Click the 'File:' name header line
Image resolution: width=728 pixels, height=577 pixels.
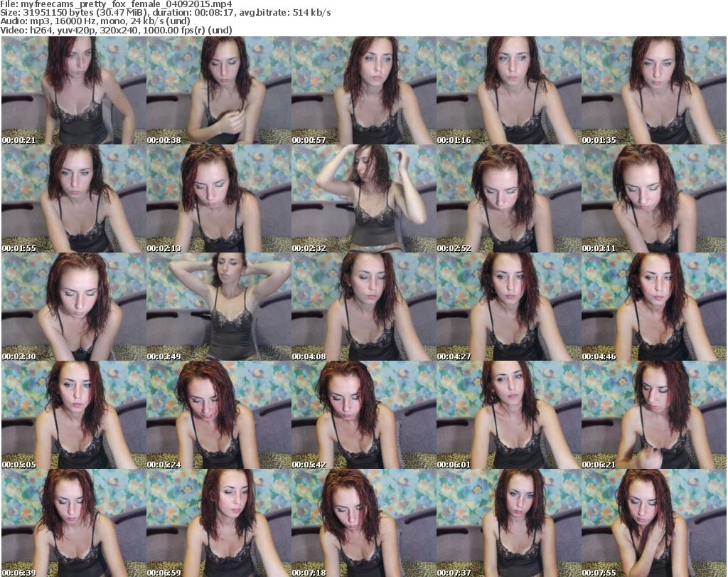pyautogui.click(x=116, y=4)
